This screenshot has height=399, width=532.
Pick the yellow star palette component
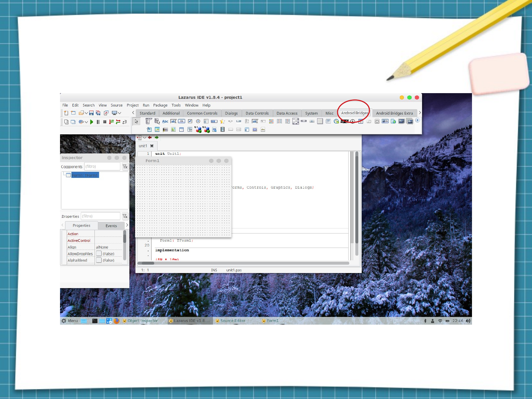click(x=222, y=121)
